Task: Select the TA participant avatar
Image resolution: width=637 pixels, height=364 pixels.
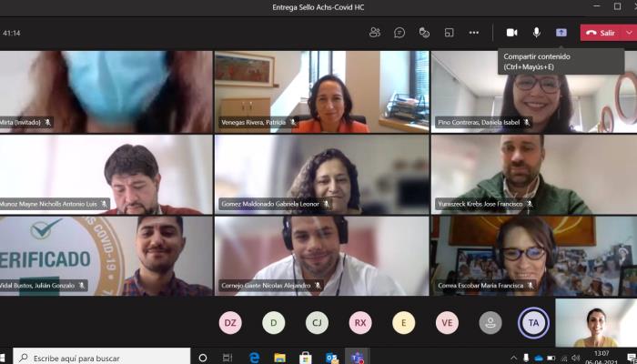Action: 533,323
